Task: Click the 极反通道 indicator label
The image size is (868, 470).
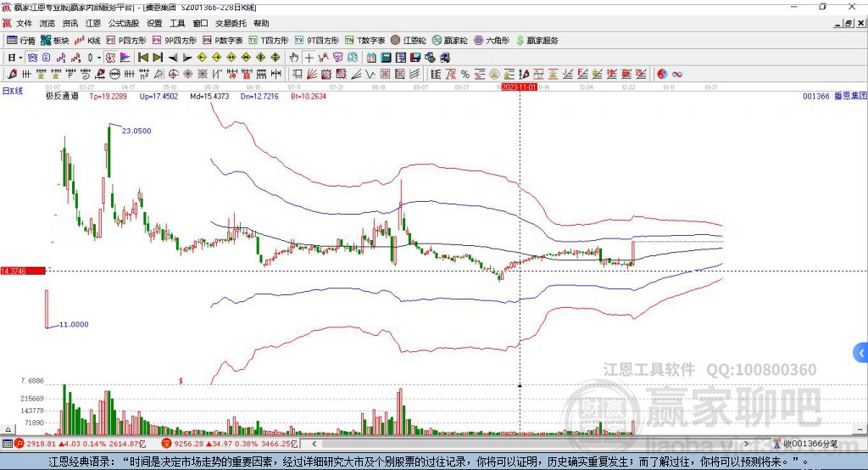Action: (62, 97)
